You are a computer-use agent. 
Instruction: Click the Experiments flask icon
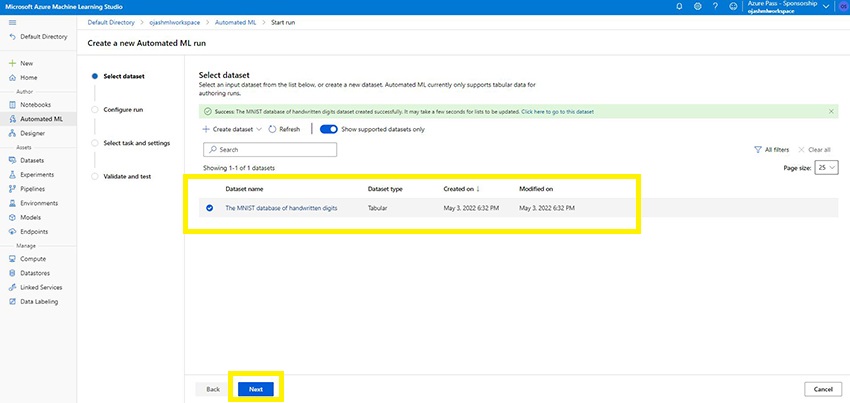(x=12, y=175)
